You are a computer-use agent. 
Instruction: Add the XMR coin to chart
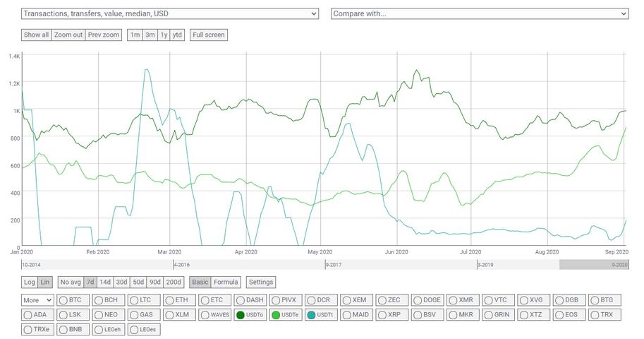[464, 300]
